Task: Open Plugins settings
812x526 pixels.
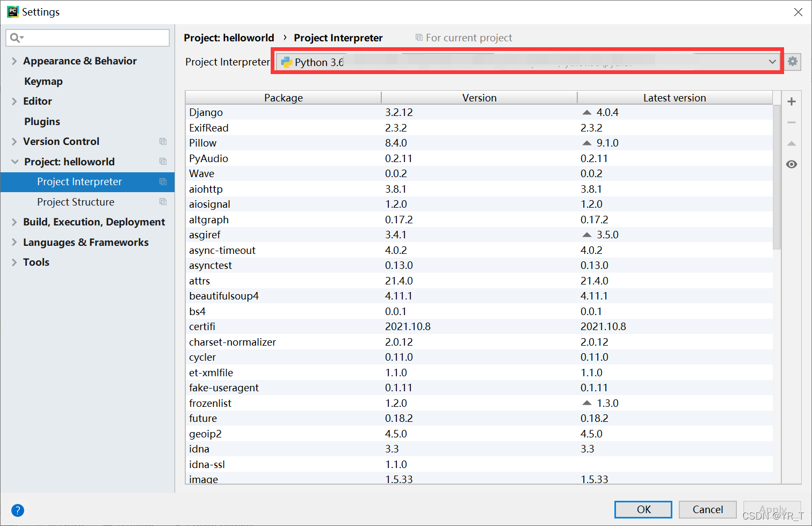Action: tap(42, 121)
